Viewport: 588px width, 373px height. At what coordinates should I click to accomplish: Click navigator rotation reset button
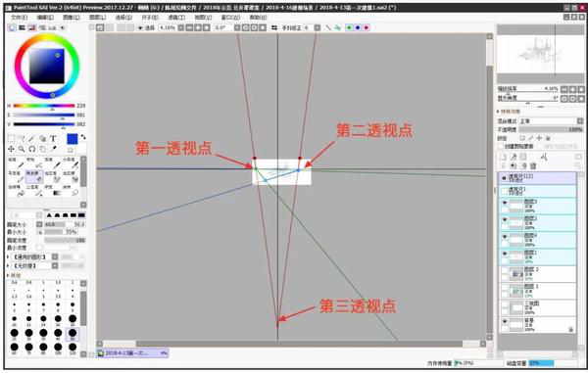(x=581, y=99)
